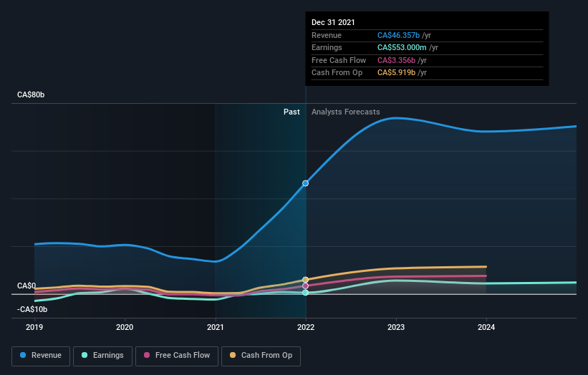Click the CA$5.919b cash from op value
The image size is (588, 375).
coord(396,73)
